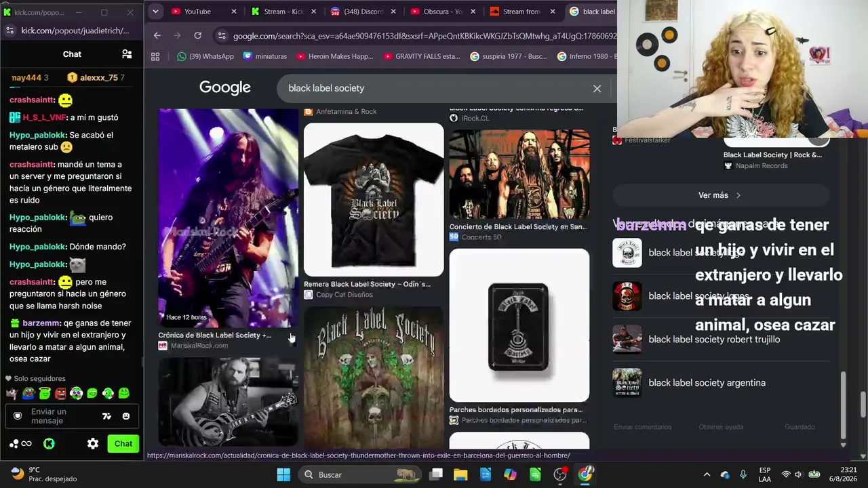Screen dimensions: 868x488
Task: Click the green Chat send button
Action: tap(123, 444)
